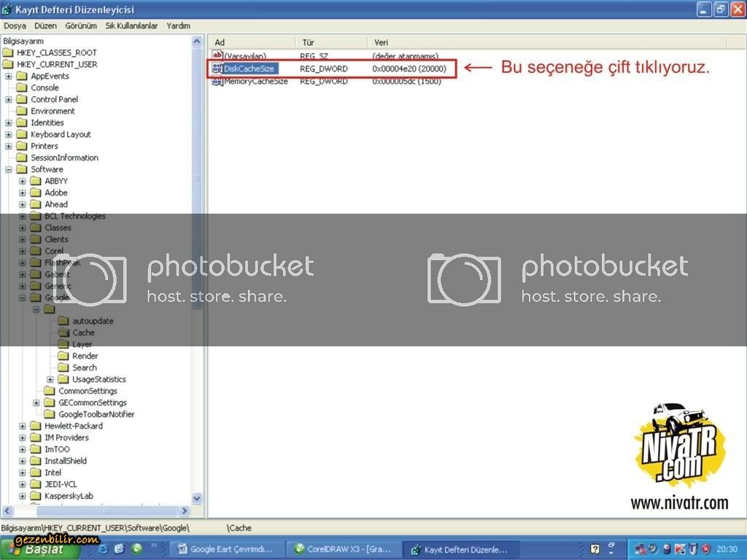Click the tree pane scroll down arrow
The width and height of the screenshot is (747, 560).
196,498
